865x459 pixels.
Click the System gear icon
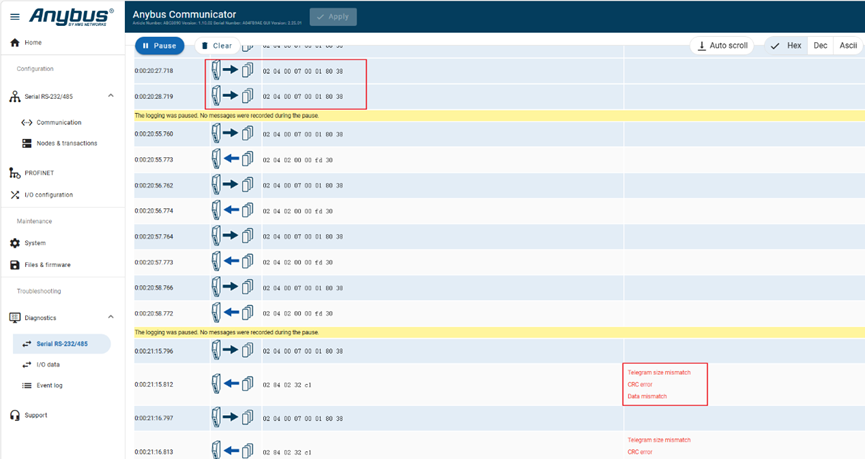coord(15,243)
